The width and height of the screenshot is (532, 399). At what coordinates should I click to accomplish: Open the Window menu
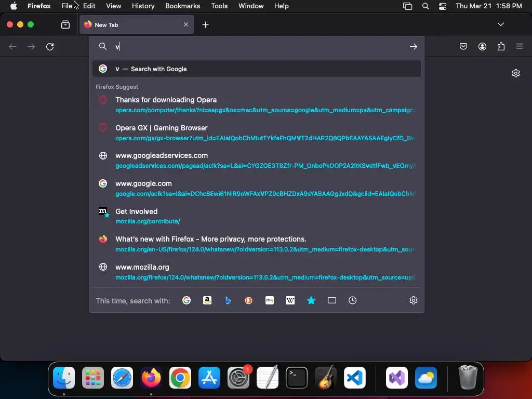click(x=251, y=6)
